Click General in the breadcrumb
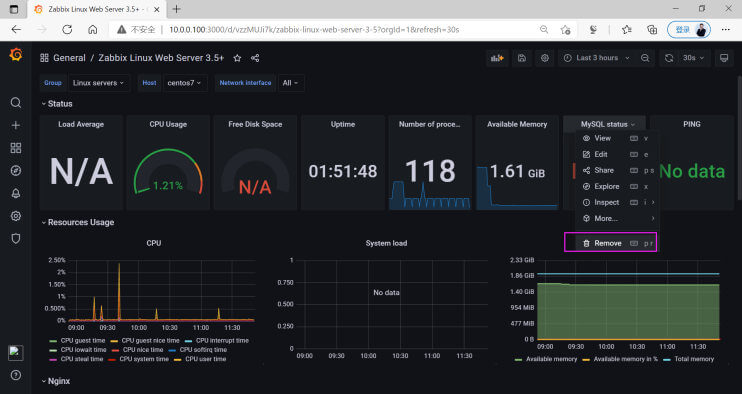 [69, 58]
